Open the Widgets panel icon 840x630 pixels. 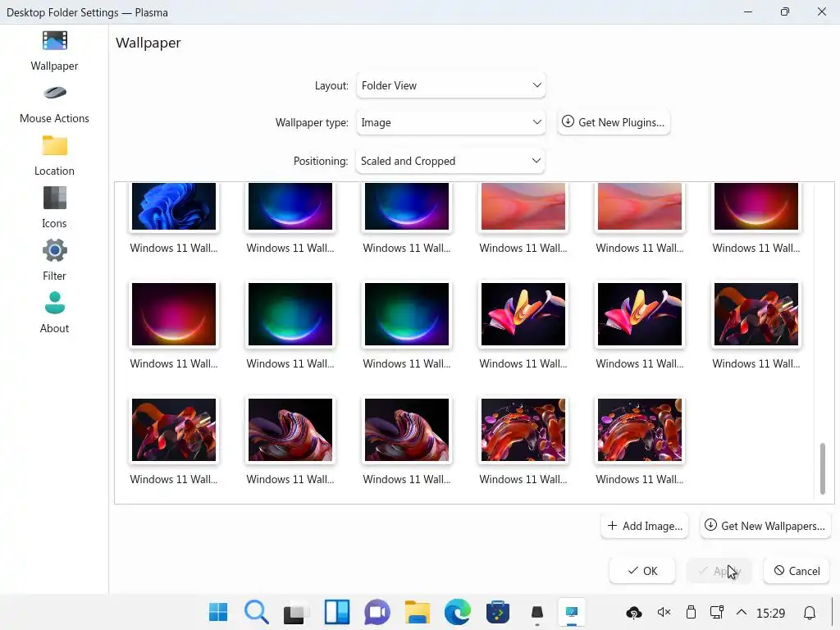tap(337, 612)
